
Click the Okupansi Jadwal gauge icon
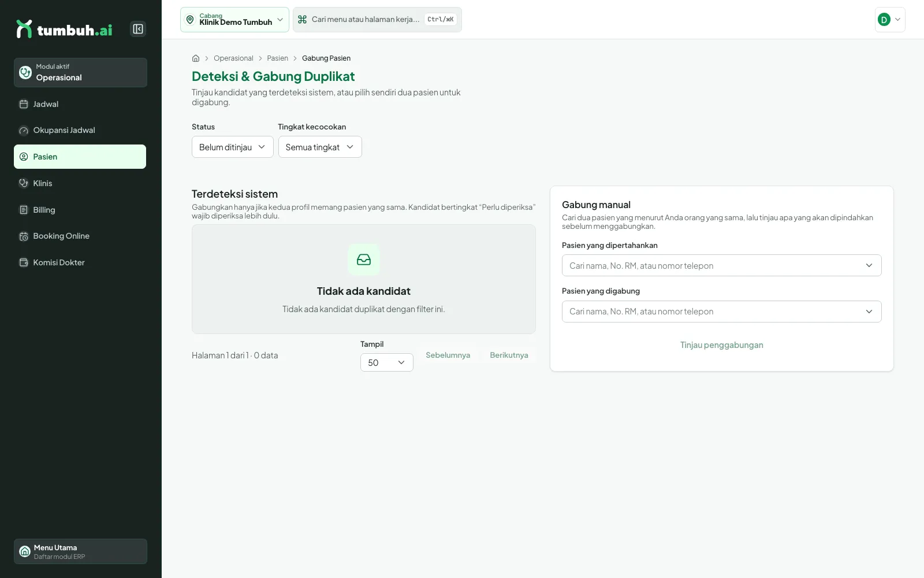[24, 131]
